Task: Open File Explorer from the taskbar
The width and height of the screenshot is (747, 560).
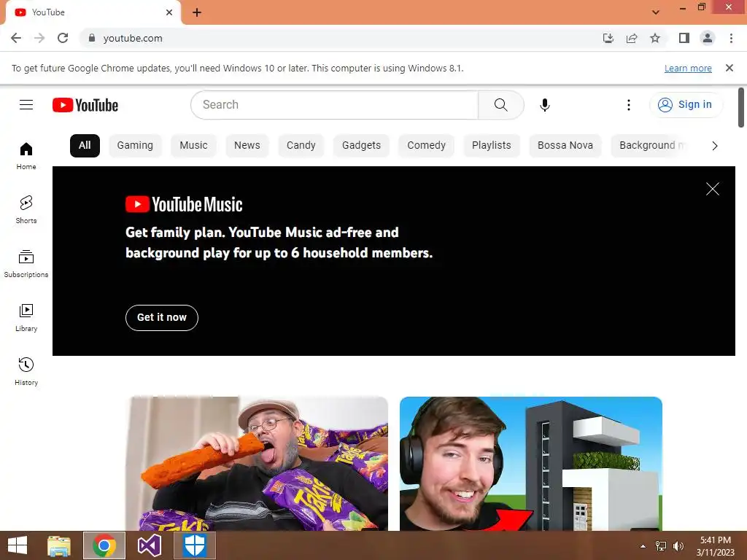Action: (59, 545)
